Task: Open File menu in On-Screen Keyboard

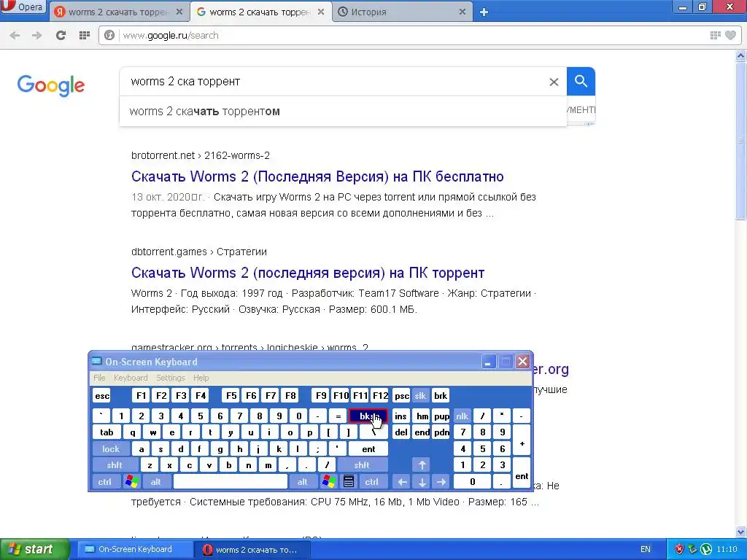Action: pyautogui.click(x=99, y=378)
